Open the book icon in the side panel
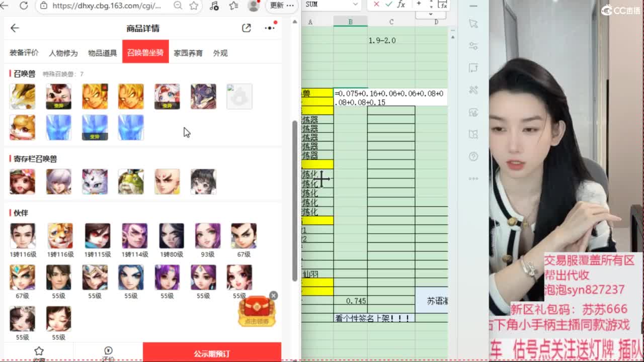This screenshot has width=644, height=362. (473, 134)
